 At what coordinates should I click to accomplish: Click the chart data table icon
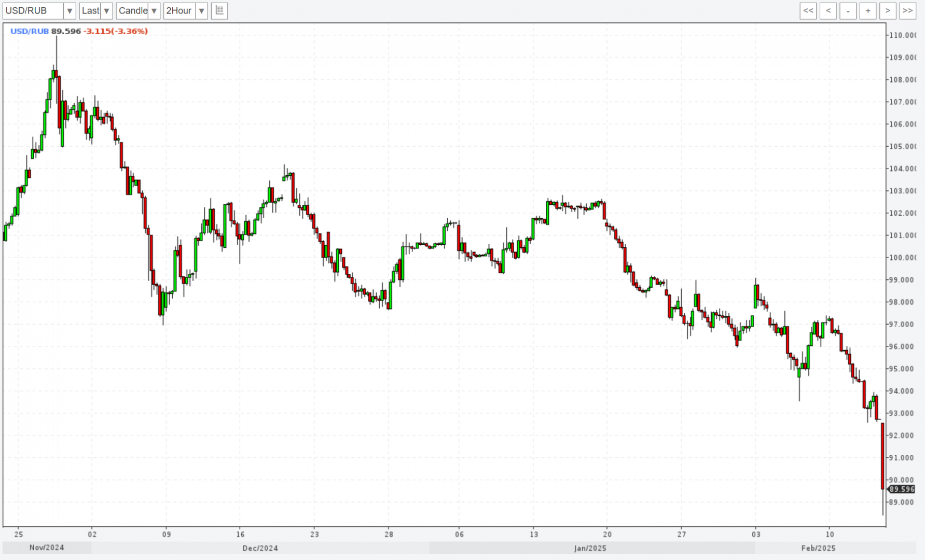(219, 10)
